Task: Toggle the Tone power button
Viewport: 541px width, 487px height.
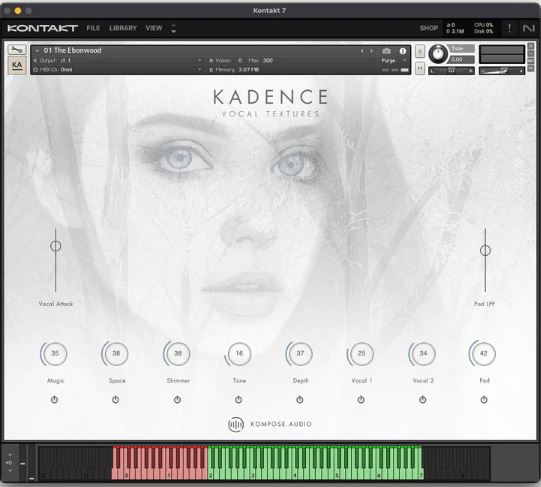Action: click(238, 400)
